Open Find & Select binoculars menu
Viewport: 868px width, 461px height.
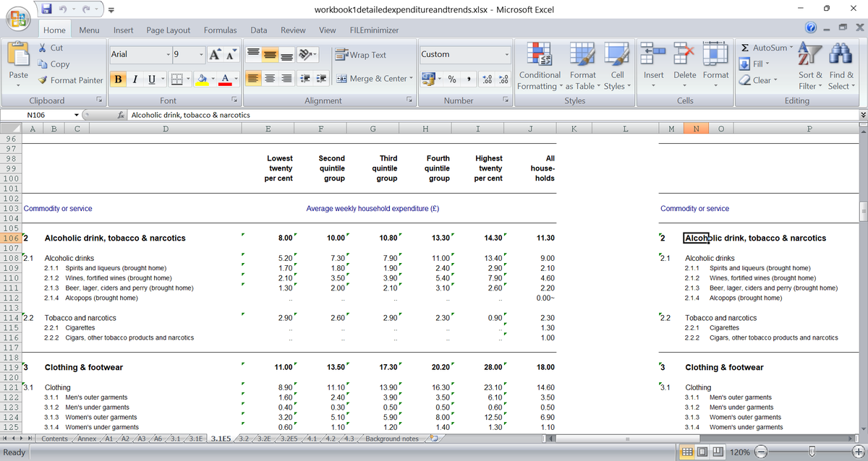pos(841,65)
